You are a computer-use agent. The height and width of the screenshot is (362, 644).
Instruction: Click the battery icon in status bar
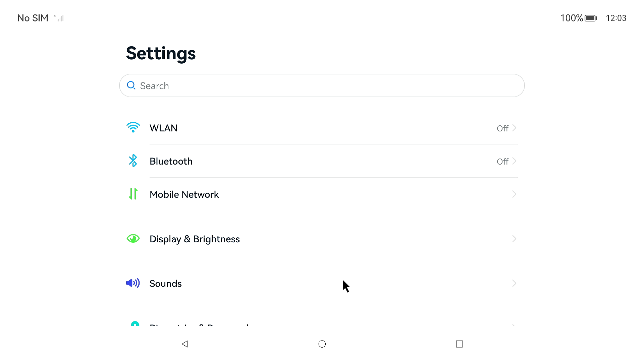pyautogui.click(x=591, y=18)
